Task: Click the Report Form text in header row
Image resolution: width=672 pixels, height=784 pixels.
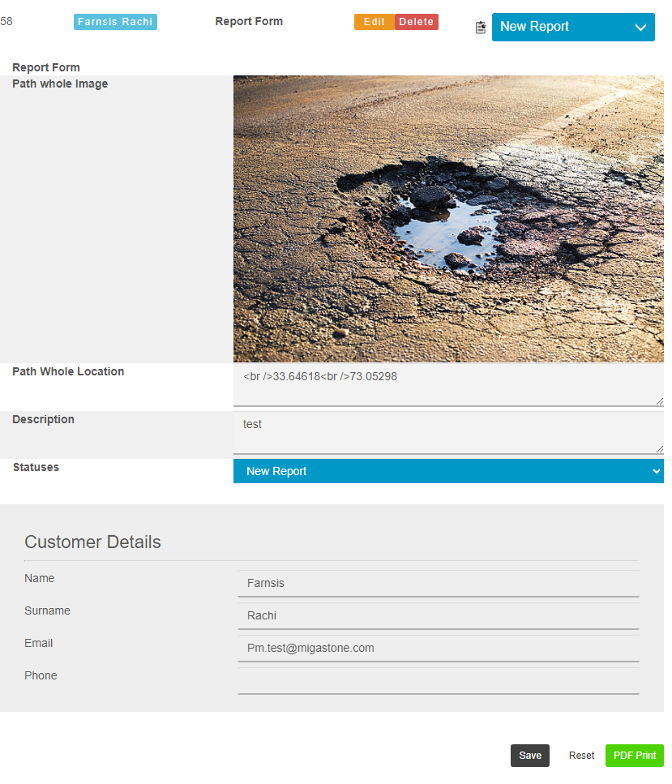Action: (249, 22)
